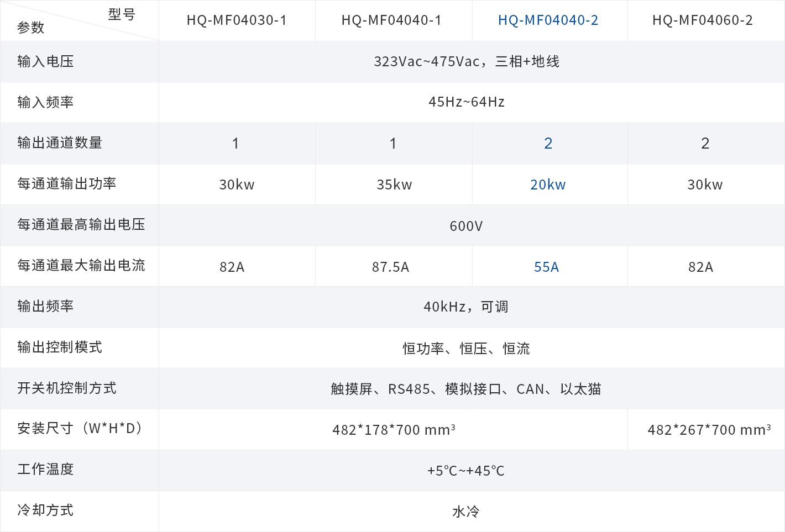Click the 482*267*700 mm³ dimension cell
Screen dimensions: 785x532
tap(709, 430)
